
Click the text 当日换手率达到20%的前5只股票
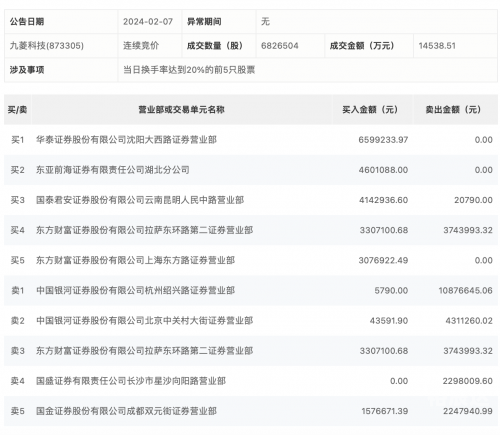pyautogui.click(x=189, y=70)
